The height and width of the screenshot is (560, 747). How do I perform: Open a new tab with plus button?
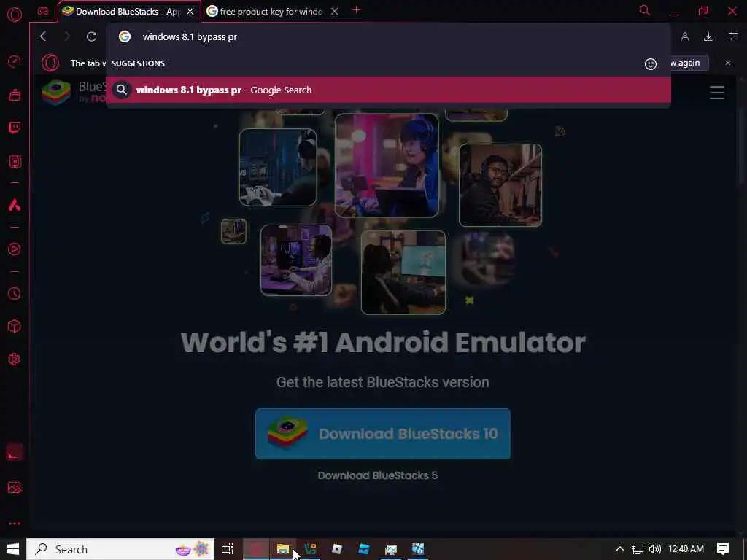coord(356,10)
